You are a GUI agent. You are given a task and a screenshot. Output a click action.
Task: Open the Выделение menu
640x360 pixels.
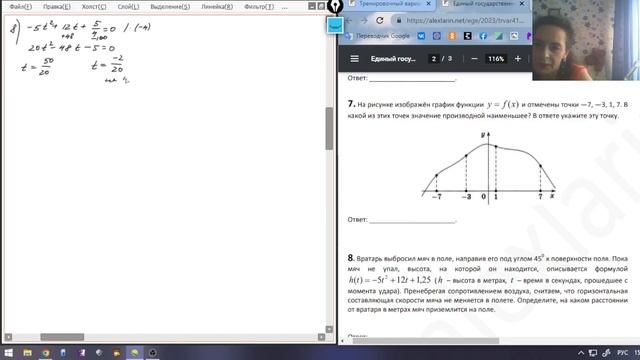click(170, 7)
